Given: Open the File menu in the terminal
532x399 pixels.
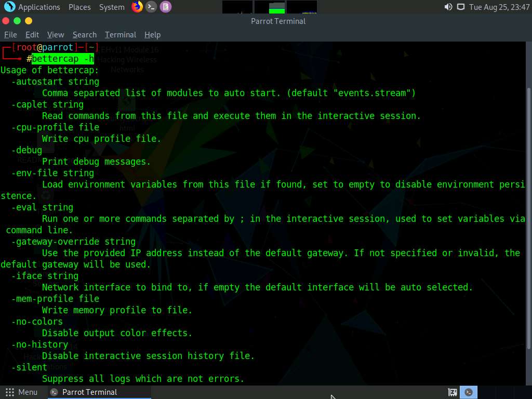Looking at the screenshot, I should tap(10, 35).
